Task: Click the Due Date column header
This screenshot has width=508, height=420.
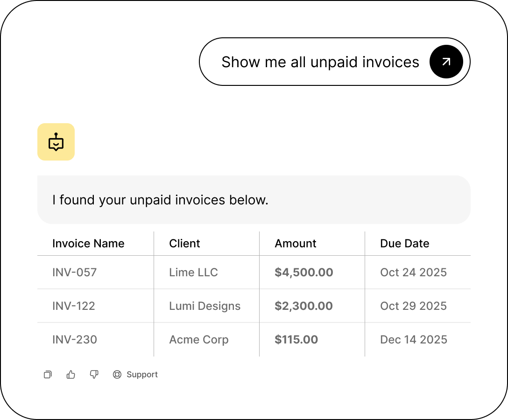Action: tap(404, 244)
